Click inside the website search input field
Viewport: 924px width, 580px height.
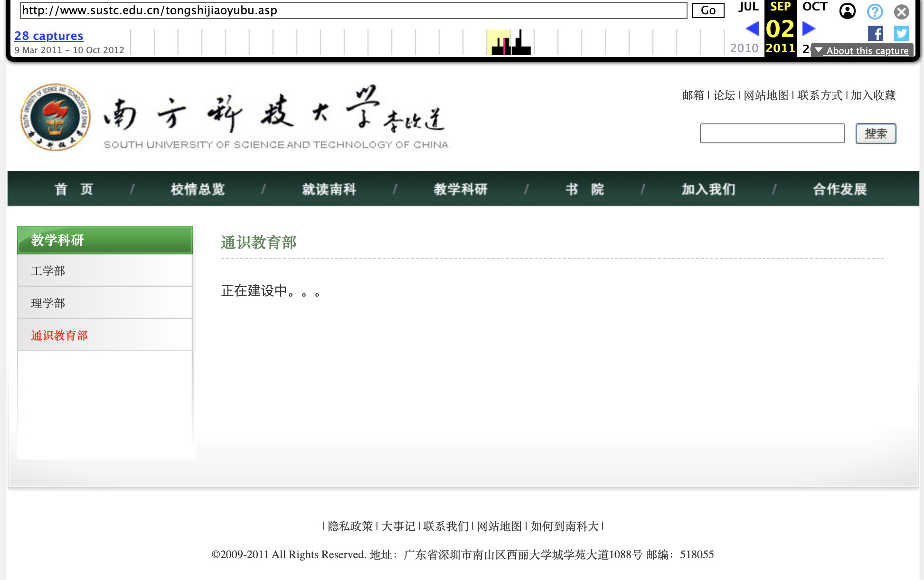point(772,134)
